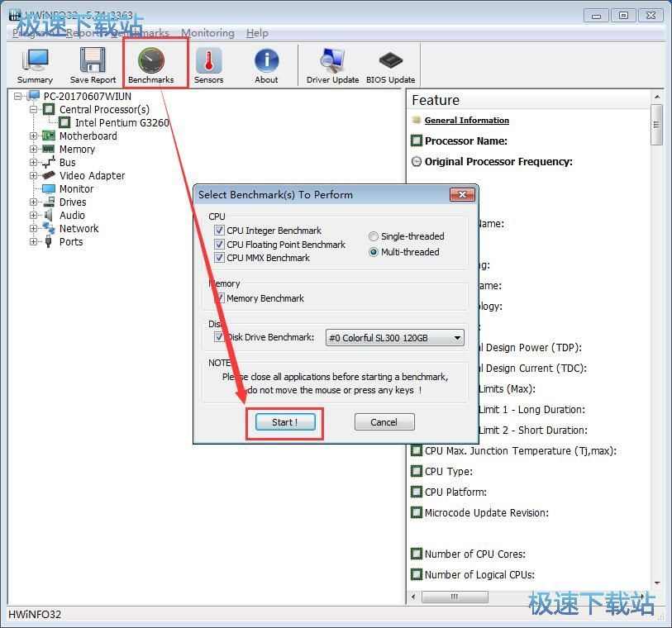The width and height of the screenshot is (672, 628).
Task: Click the Network tree icon
Action: pyautogui.click(x=49, y=228)
